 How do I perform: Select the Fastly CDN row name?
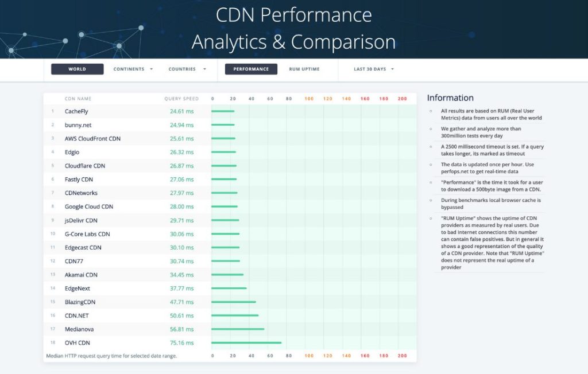(79, 180)
